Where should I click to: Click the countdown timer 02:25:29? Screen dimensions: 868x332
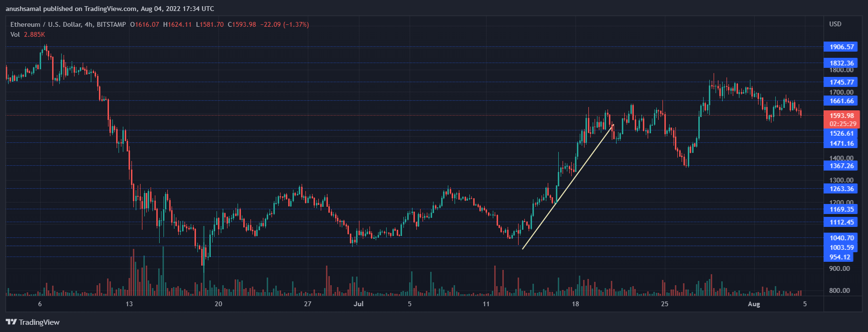(842, 124)
